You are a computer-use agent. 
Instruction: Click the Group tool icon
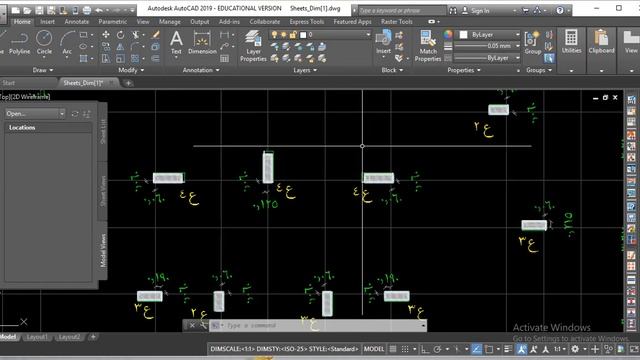532,42
